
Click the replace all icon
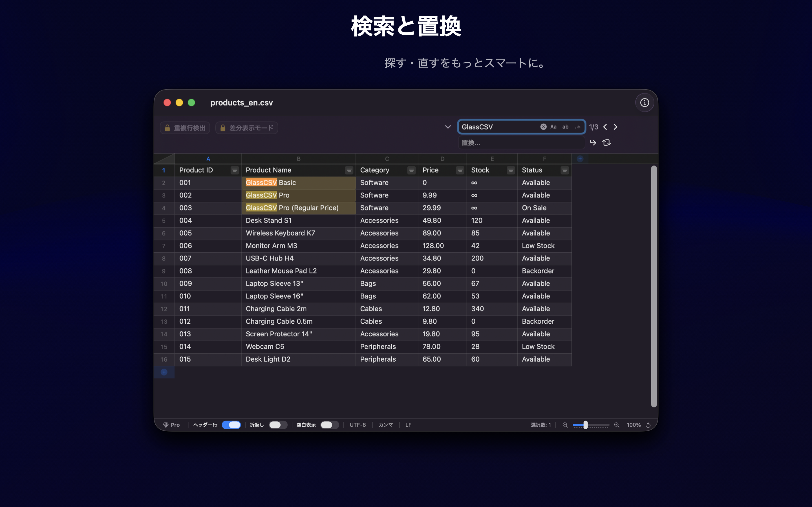[x=606, y=143]
